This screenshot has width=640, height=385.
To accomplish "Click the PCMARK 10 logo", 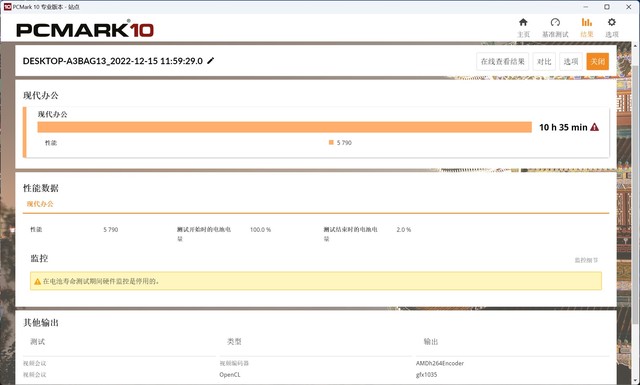I will pyautogui.click(x=85, y=30).
